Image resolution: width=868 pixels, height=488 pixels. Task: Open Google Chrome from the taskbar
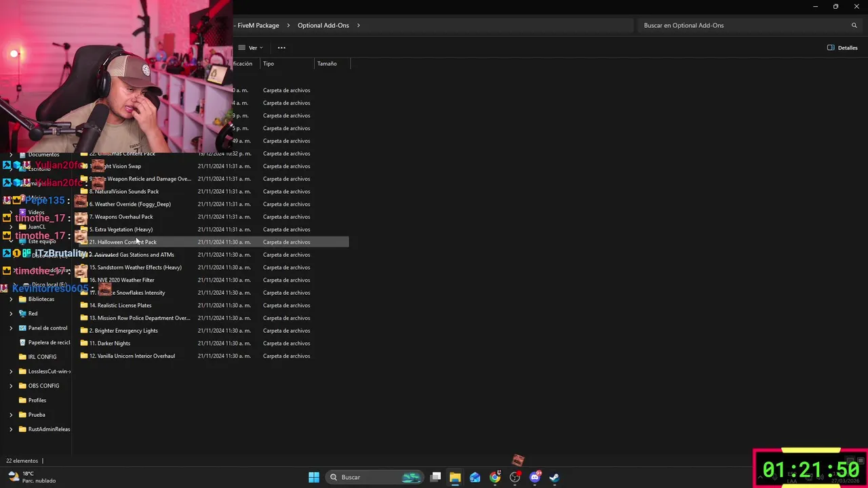495,477
